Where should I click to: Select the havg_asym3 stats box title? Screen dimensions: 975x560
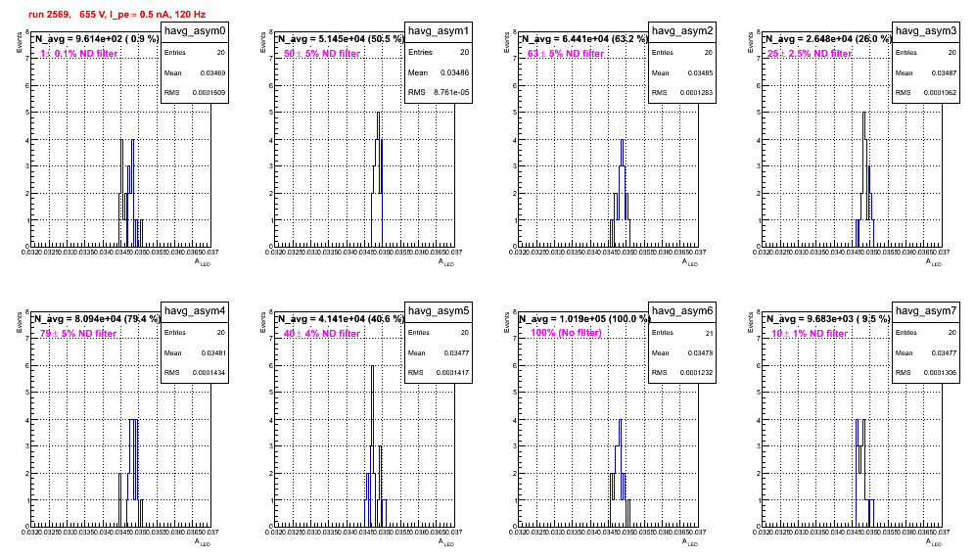[x=926, y=30]
